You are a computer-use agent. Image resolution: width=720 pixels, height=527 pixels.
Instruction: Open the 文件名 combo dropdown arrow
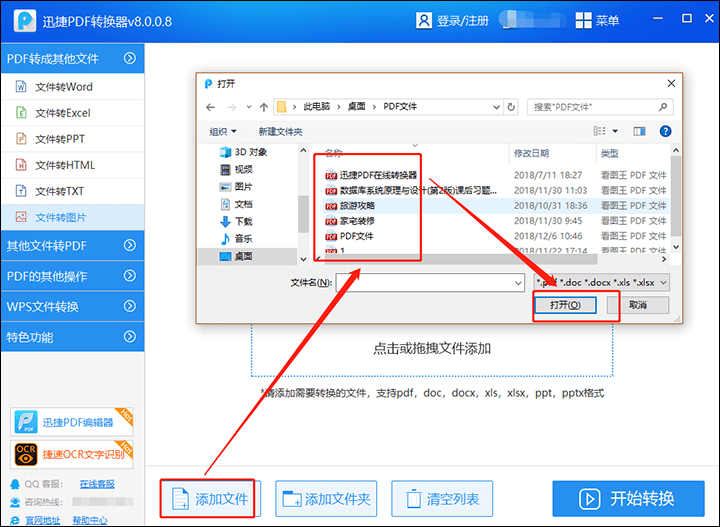click(x=518, y=283)
